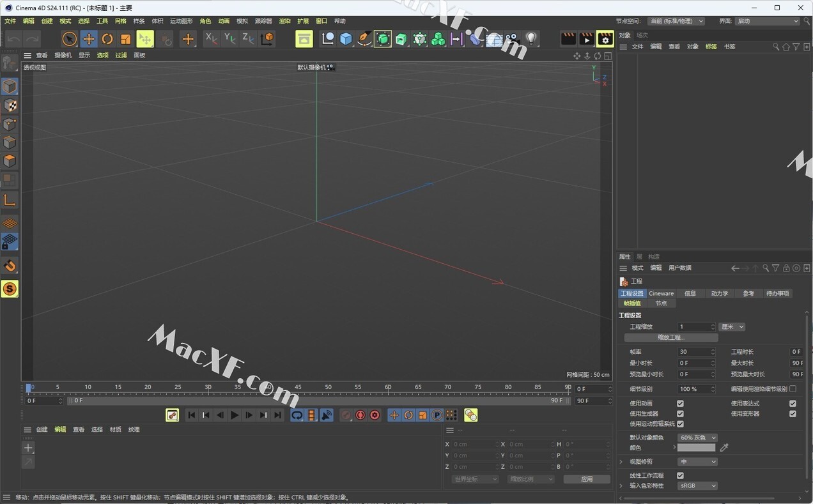This screenshot has height=504, width=813.
Task: Open the sRGB color profile dropdown
Action: click(697, 486)
